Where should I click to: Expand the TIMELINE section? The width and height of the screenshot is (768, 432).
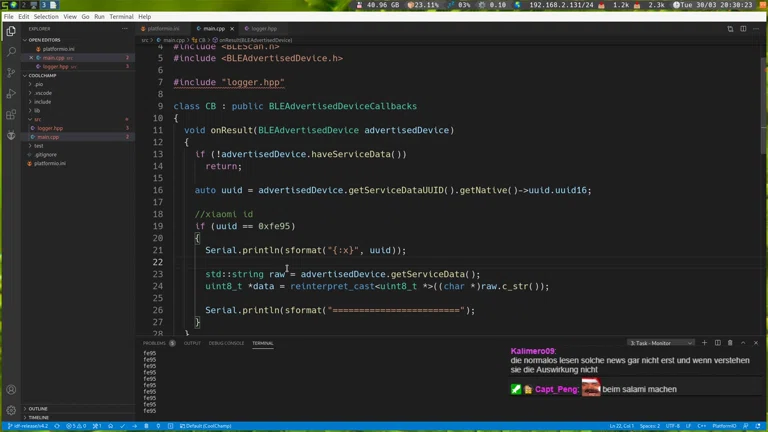click(x=38, y=417)
